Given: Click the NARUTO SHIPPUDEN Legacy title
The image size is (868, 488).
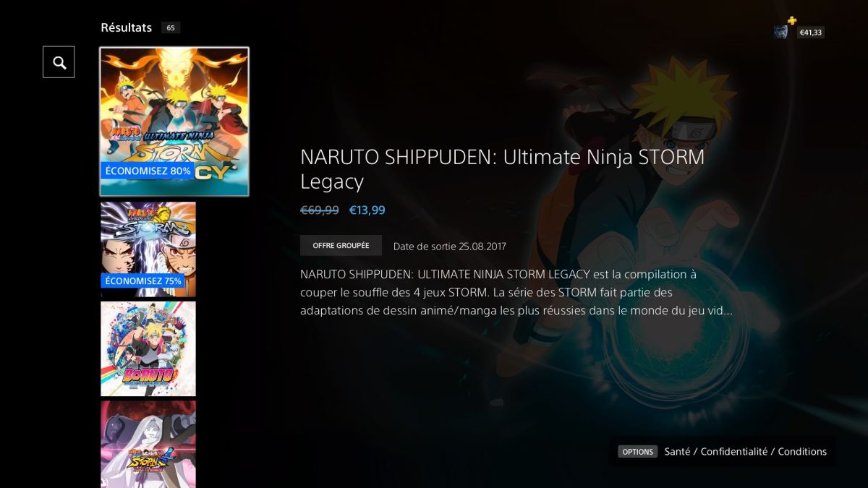Looking at the screenshot, I should click(x=502, y=169).
